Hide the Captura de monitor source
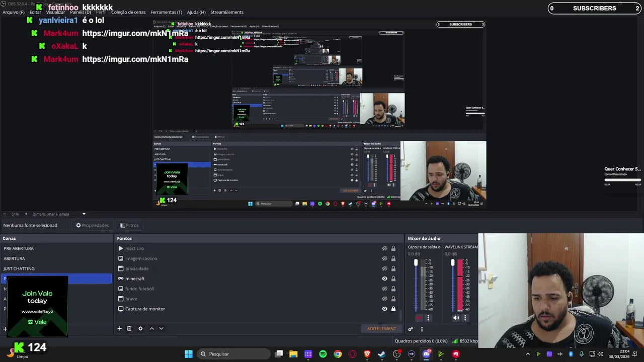This screenshot has width=644, height=362. 384,309
